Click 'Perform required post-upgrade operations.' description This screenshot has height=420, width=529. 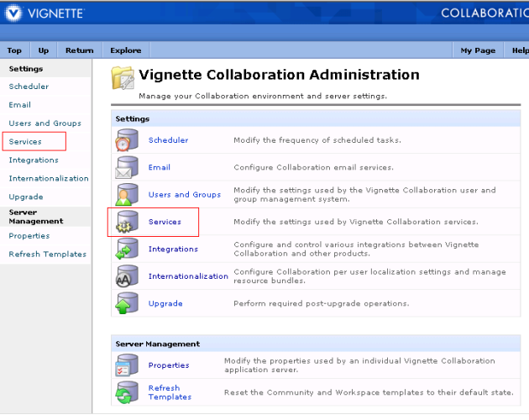(x=321, y=303)
